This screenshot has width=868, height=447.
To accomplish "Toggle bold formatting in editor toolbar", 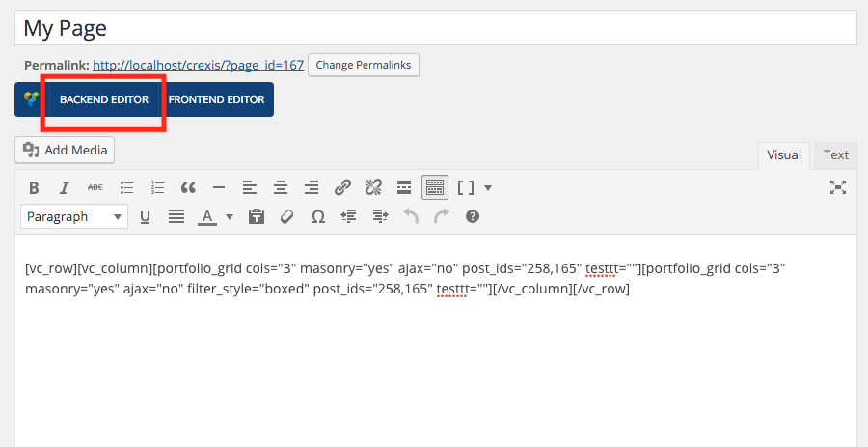I will (34, 187).
